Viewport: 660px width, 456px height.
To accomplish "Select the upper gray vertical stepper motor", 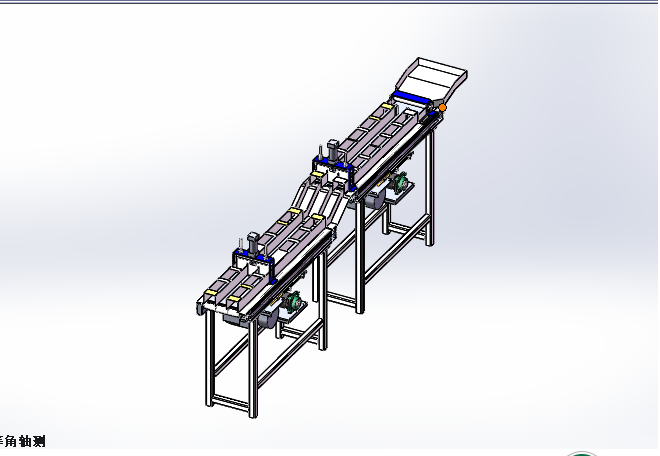I will pyautogui.click(x=333, y=151).
